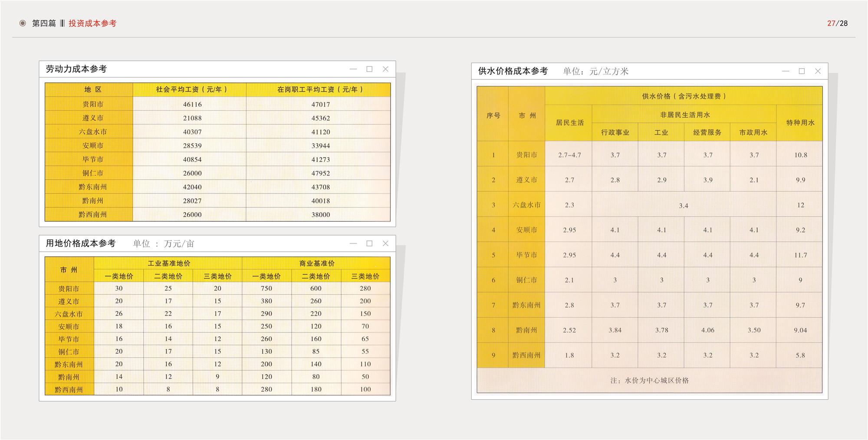Close the 供水价格成本参考 window

tap(818, 71)
